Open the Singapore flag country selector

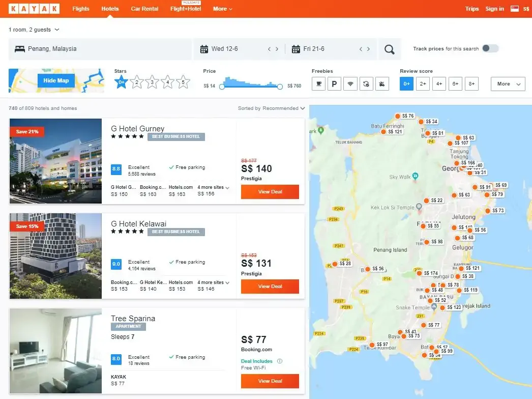[515, 9]
